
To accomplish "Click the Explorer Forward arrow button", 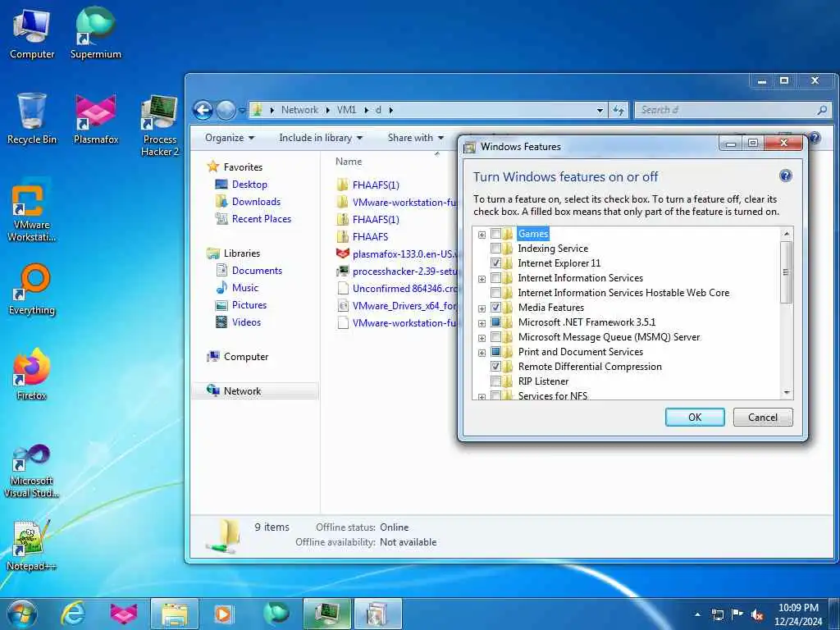I will (226, 111).
